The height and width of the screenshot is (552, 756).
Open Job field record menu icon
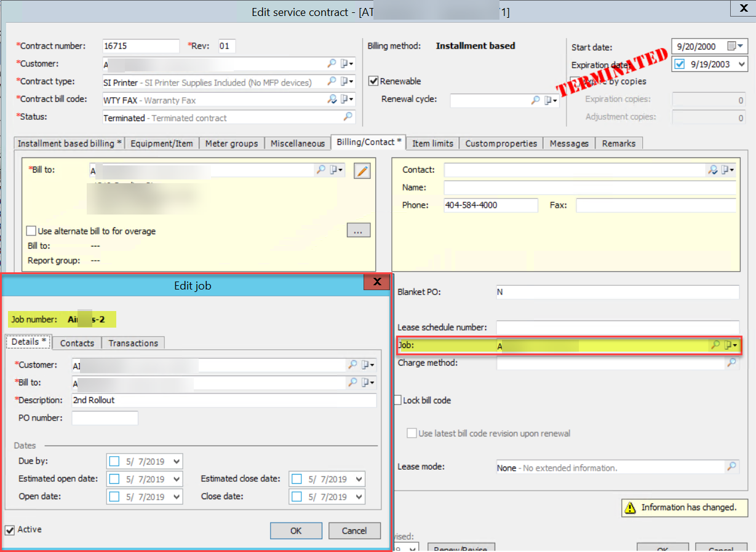click(731, 345)
